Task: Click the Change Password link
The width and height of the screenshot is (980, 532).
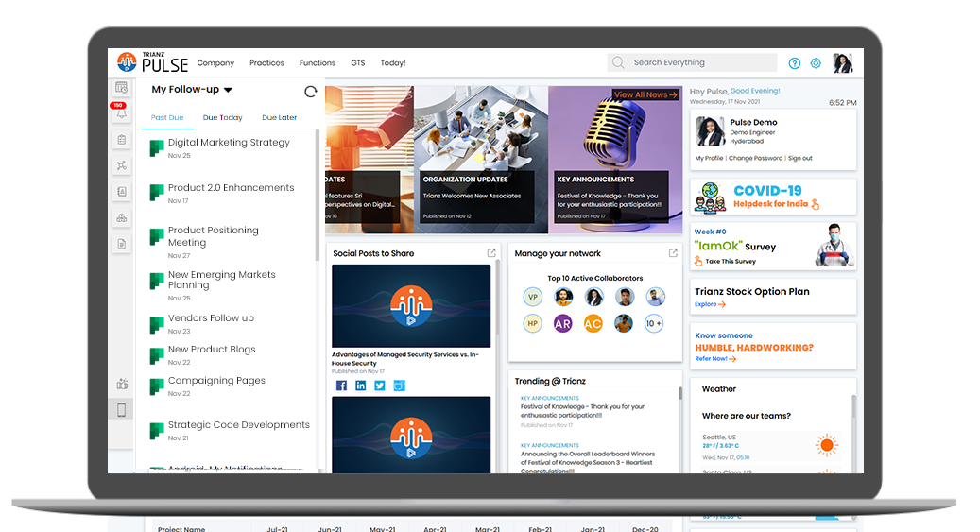Action: pyautogui.click(x=755, y=158)
